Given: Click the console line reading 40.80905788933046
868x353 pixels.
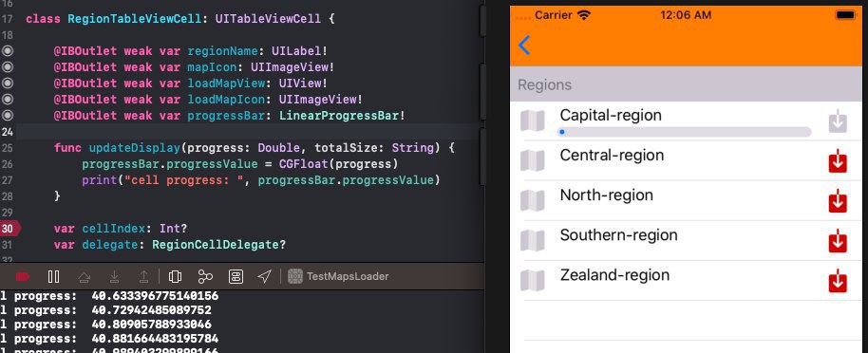Looking at the screenshot, I should pos(151,325).
